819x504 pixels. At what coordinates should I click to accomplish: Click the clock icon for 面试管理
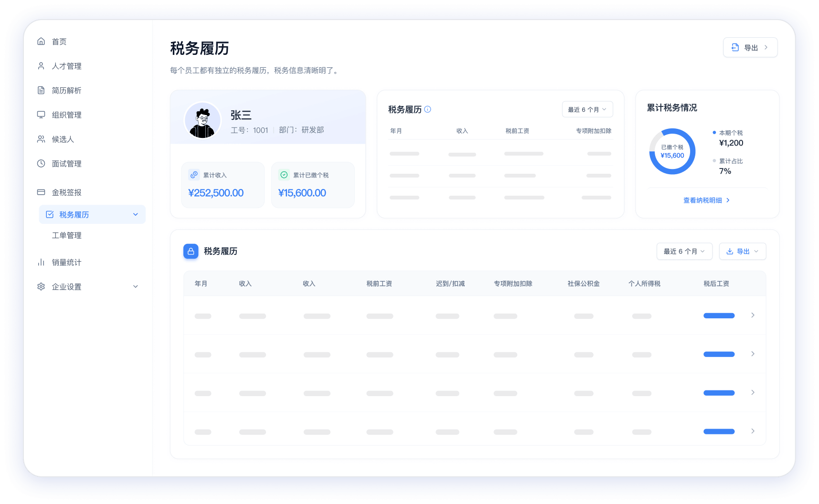[x=41, y=163]
